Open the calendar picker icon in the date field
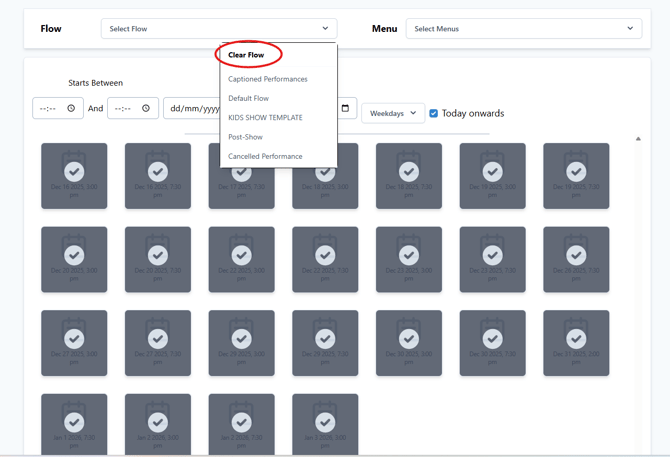 pos(345,108)
